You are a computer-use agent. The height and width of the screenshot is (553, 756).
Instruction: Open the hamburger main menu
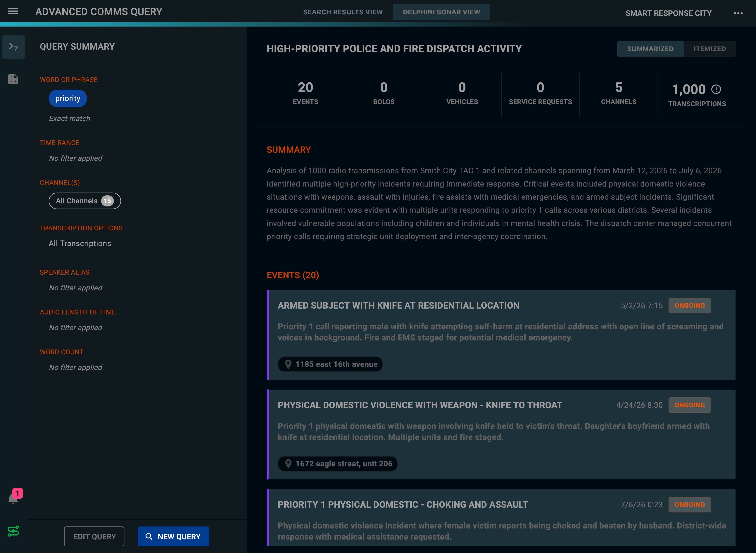(13, 11)
